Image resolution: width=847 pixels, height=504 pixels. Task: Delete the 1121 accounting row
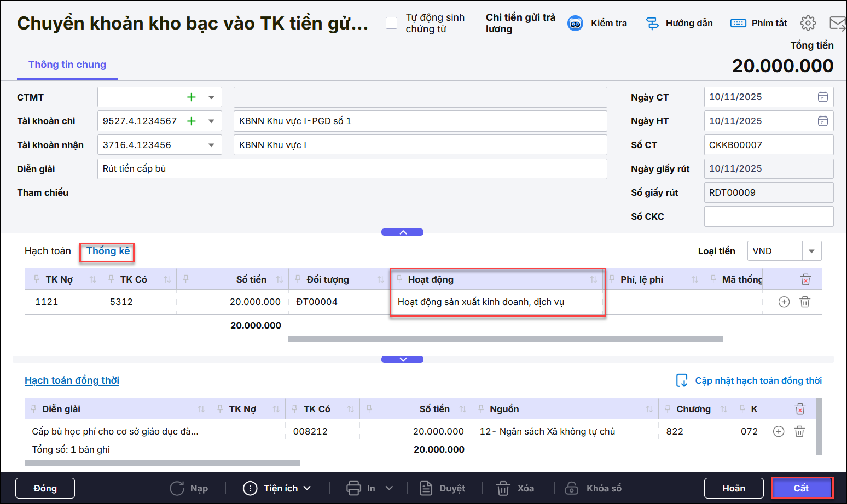805,302
